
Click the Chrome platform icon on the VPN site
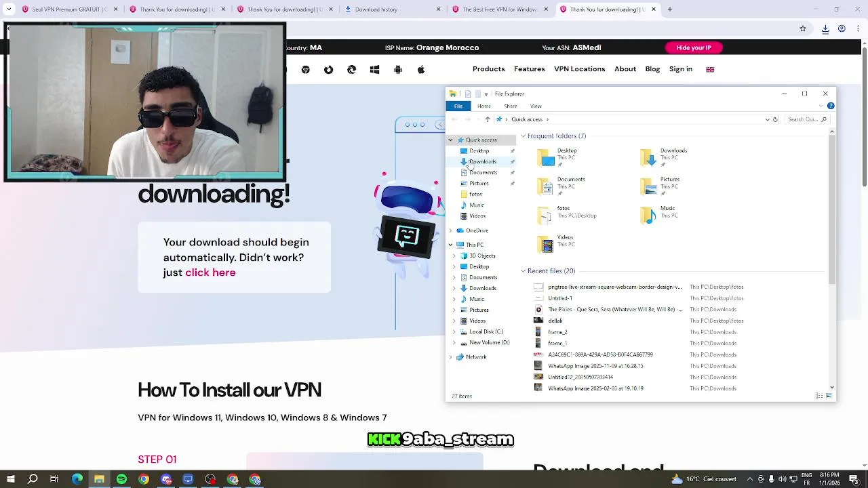(x=306, y=70)
